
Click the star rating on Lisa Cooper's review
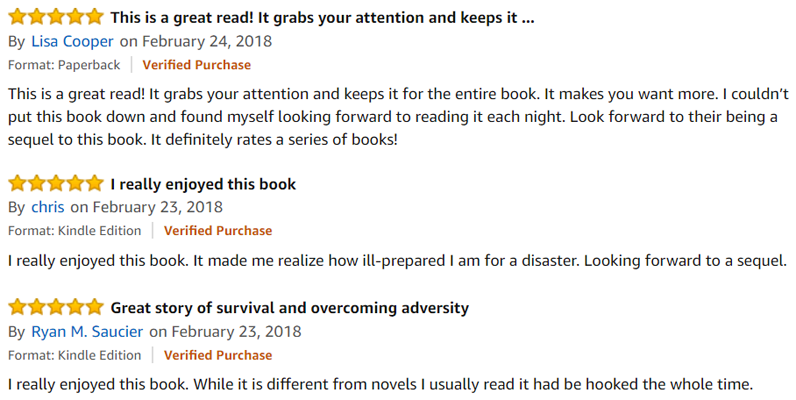click(x=55, y=17)
